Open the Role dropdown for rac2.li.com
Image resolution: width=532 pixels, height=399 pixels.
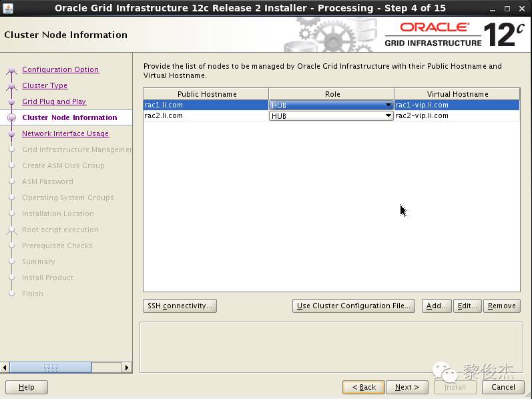pyautogui.click(x=331, y=116)
